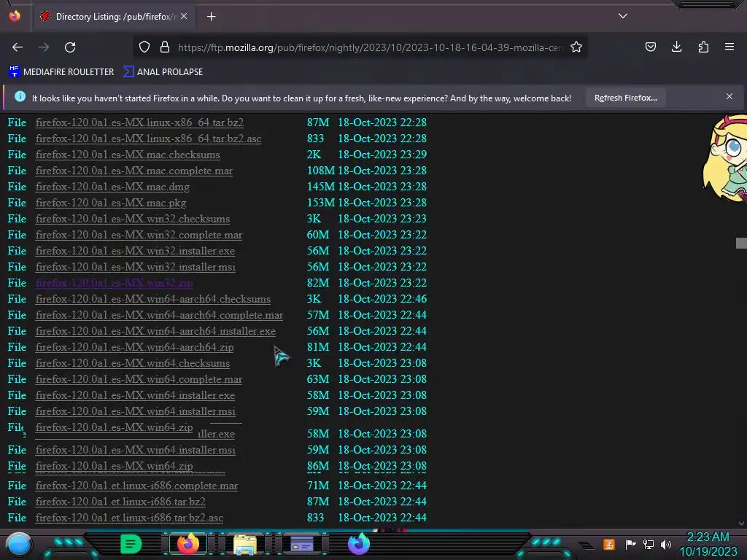The height and width of the screenshot is (560, 747).
Task: Open the green notes app in taskbar
Action: (x=131, y=544)
